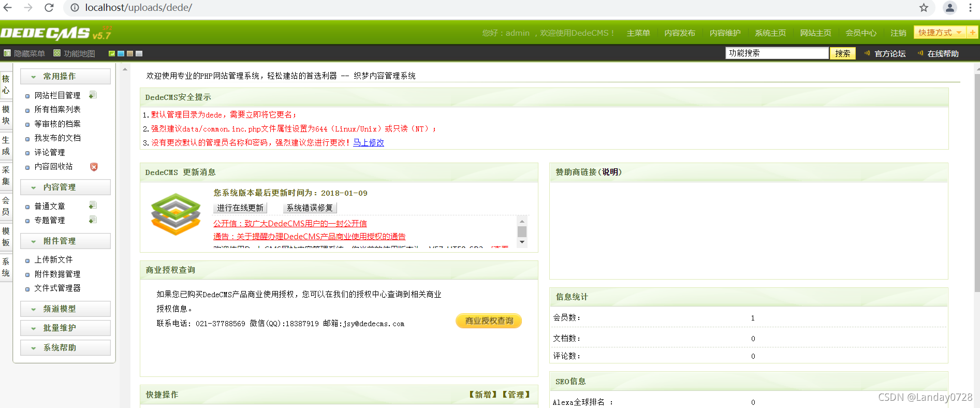
Task: Click the browser back arrow
Action: click(8, 8)
